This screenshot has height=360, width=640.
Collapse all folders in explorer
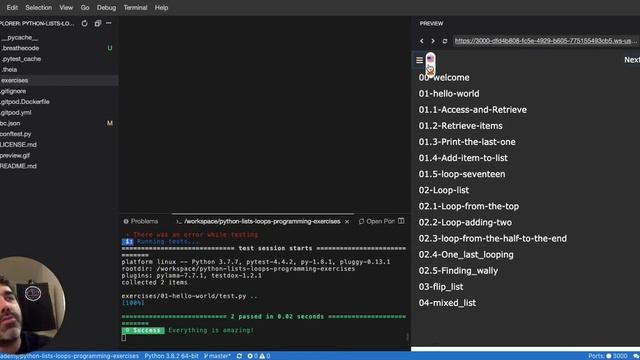coord(98,23)
